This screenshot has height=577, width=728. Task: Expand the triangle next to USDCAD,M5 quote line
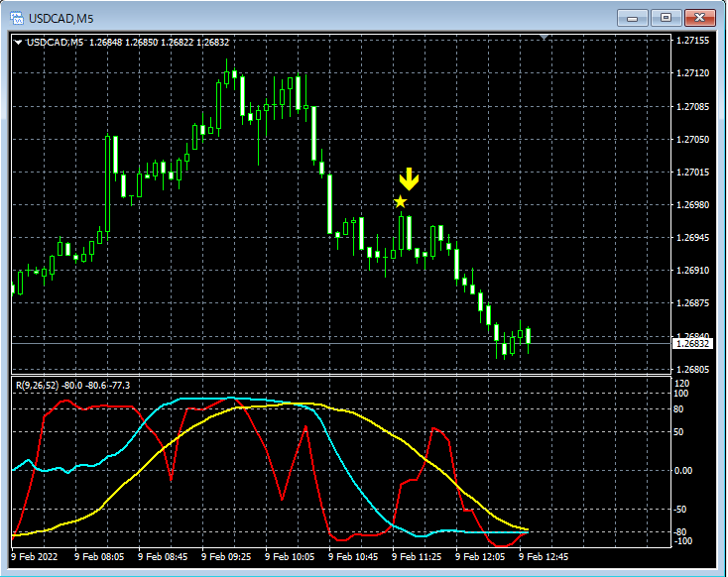click(x=18, y=43)
